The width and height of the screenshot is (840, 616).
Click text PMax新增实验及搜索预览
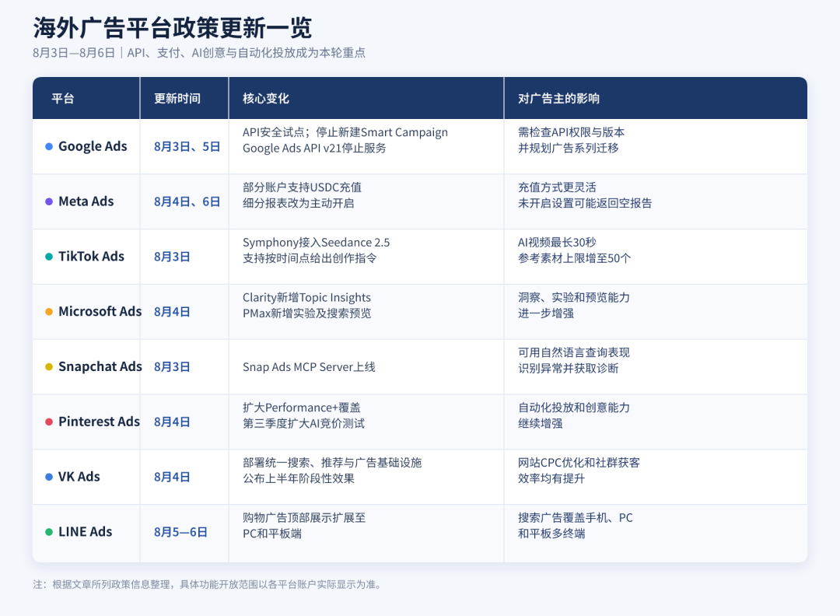click(307, 313)
